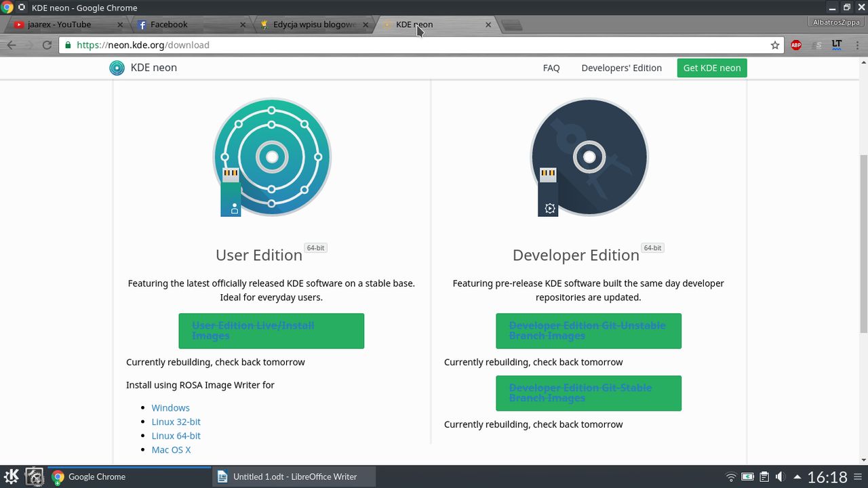Open the Windows ROSA Image Writer link
This screenshot has height=488, width=868.
click(170, 407)
